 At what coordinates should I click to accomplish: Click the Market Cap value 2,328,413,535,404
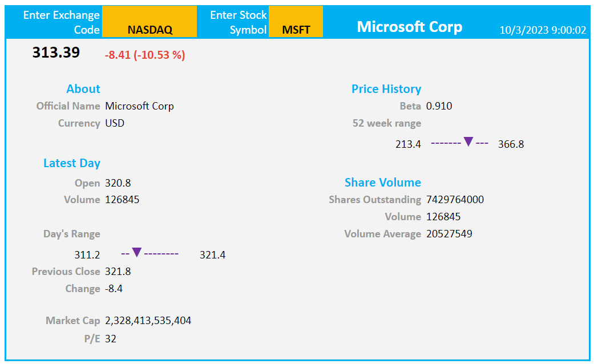click(x=148, y=321)
